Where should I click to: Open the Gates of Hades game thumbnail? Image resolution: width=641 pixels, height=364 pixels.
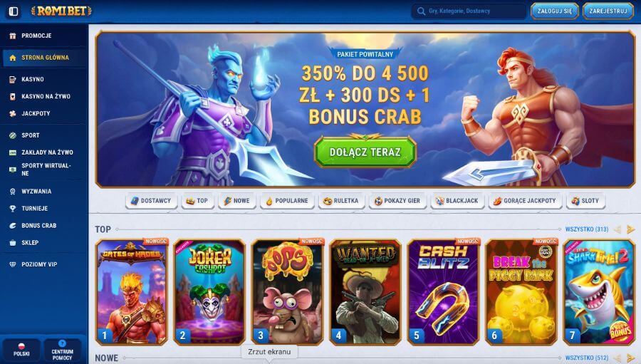click(132, 292)
